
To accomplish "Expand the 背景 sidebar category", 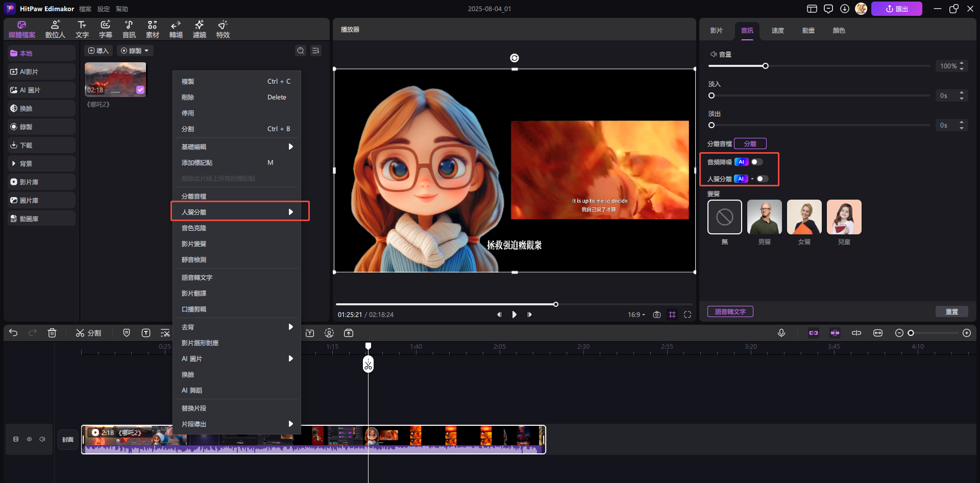I will click(26, 163).
